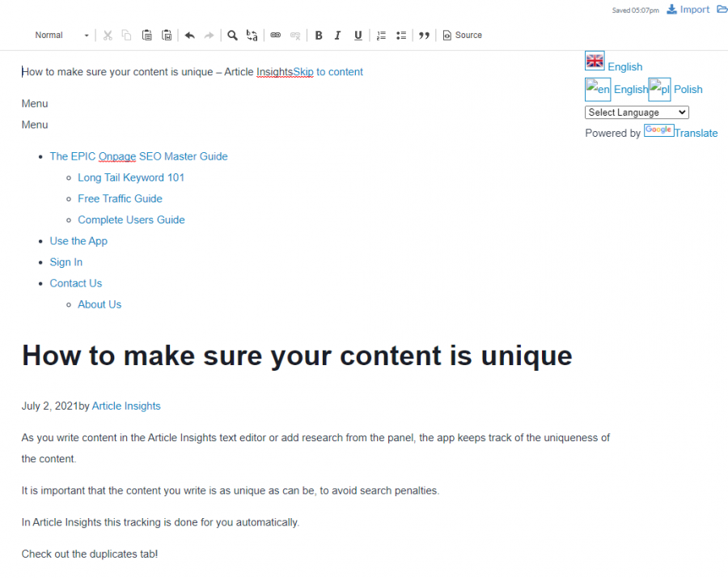
Task: Click the paragraph about avoiding search penalties
Action: pyautogui.click(x=231, y=491)
